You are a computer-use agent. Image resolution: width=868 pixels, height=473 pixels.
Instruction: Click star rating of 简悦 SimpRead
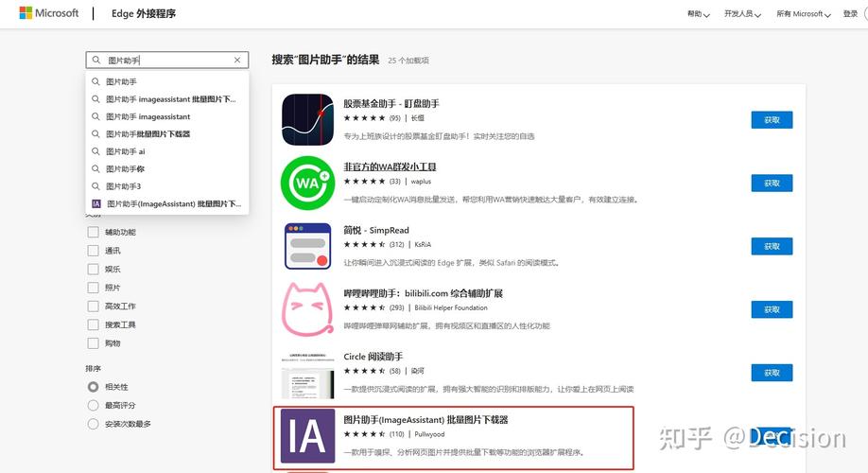coord(364,244)
